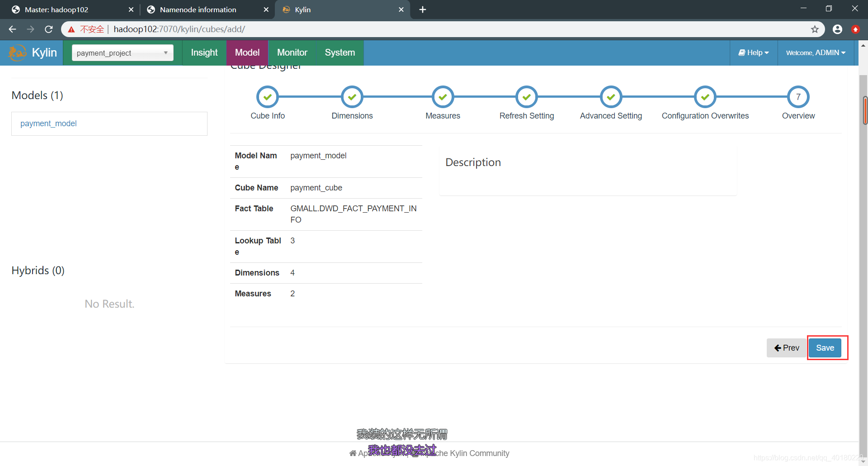Reload the page with refresh icon

pyautogui.click(x=49, y=29)
